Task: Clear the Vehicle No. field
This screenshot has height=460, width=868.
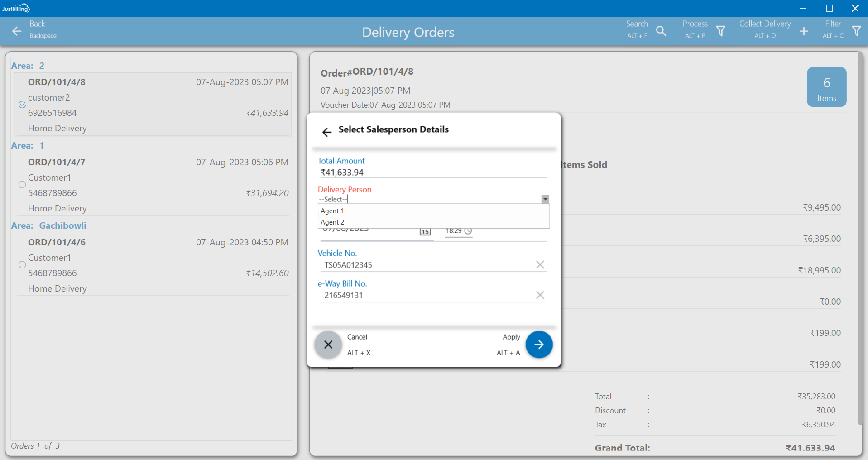Action: pyautogui.click(x=540, y=265)
